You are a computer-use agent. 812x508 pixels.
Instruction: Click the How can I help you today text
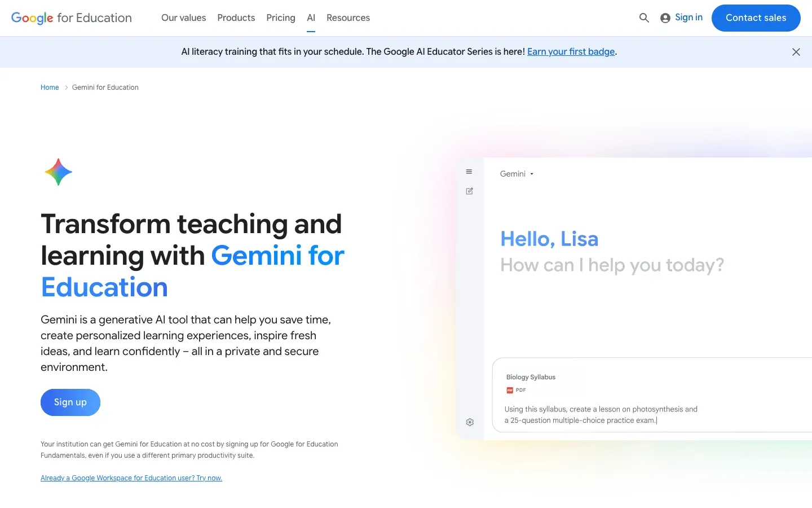pyautogui.click(x=612, y=265)
